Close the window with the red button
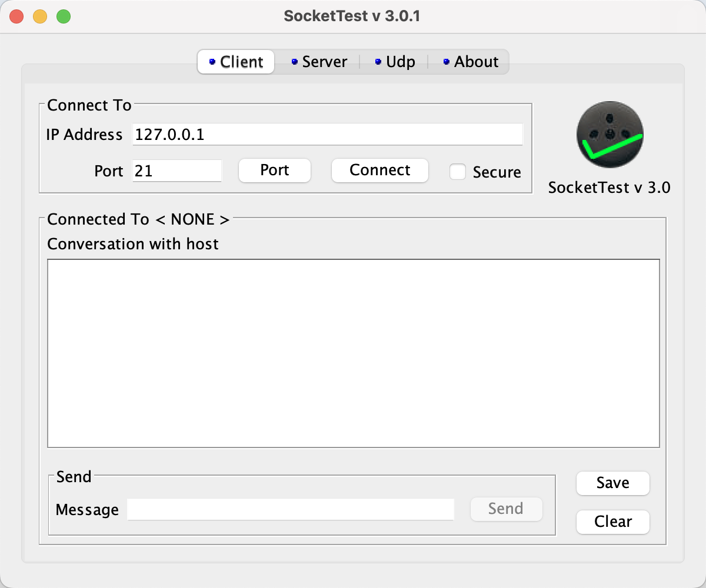The width and height of the screenshot is (706, 588). 16,16
